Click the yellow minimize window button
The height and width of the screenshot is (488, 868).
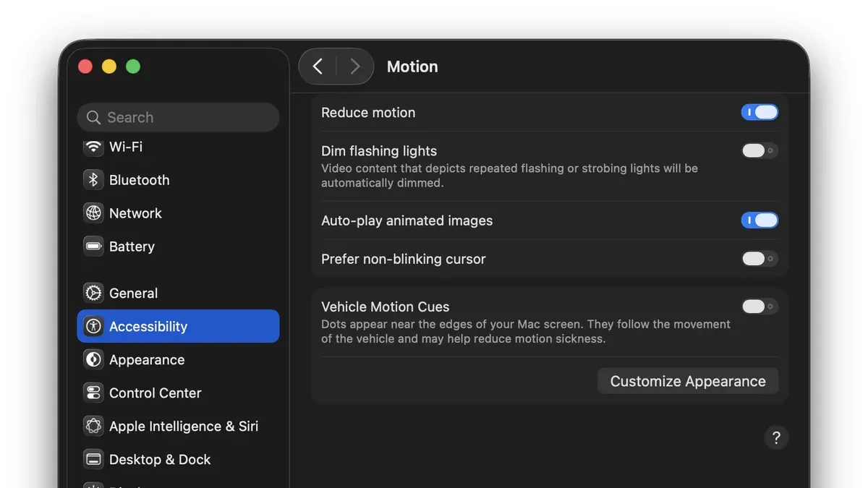(109, 67)
